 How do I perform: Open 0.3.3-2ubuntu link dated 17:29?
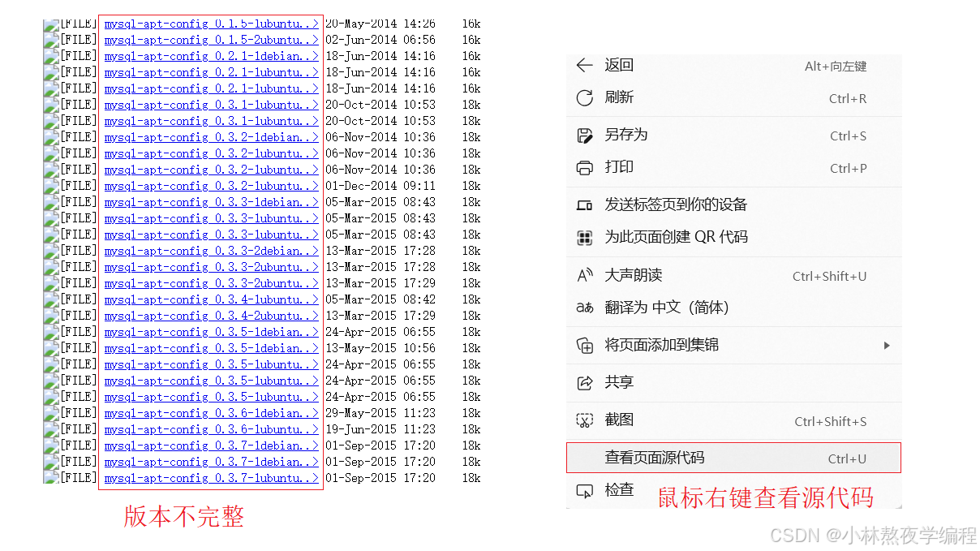(x=212, y=283)
